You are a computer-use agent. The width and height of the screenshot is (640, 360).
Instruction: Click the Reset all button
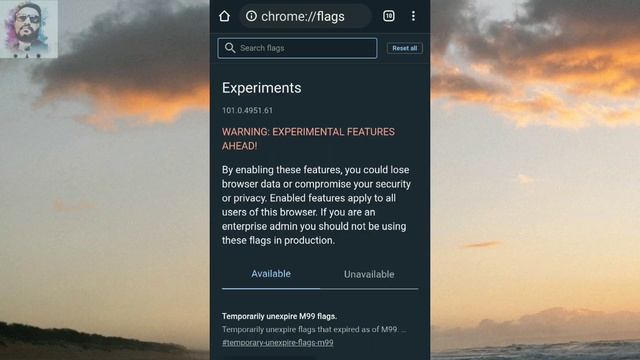404,48
